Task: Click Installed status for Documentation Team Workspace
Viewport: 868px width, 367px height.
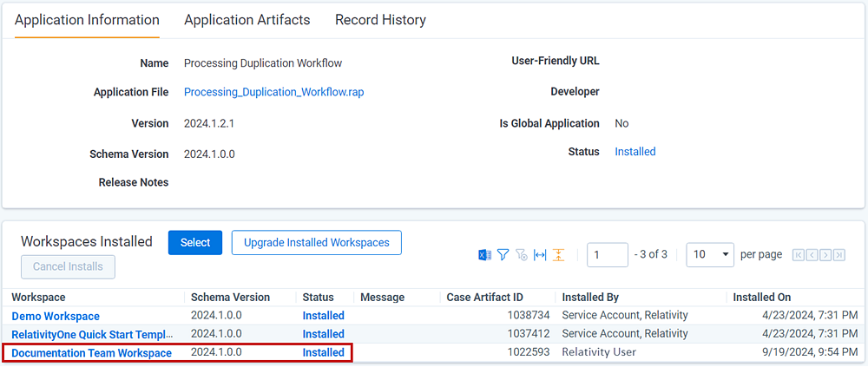Action: coord(323,352)
